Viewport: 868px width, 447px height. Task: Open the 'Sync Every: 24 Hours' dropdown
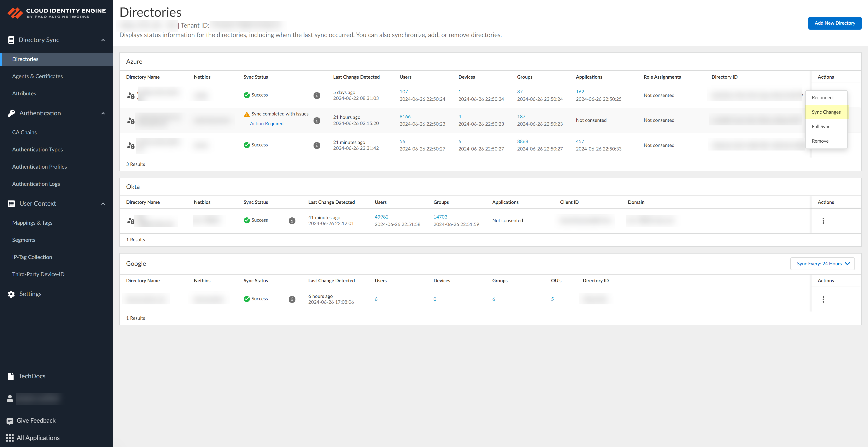click(x=822, y=264)
